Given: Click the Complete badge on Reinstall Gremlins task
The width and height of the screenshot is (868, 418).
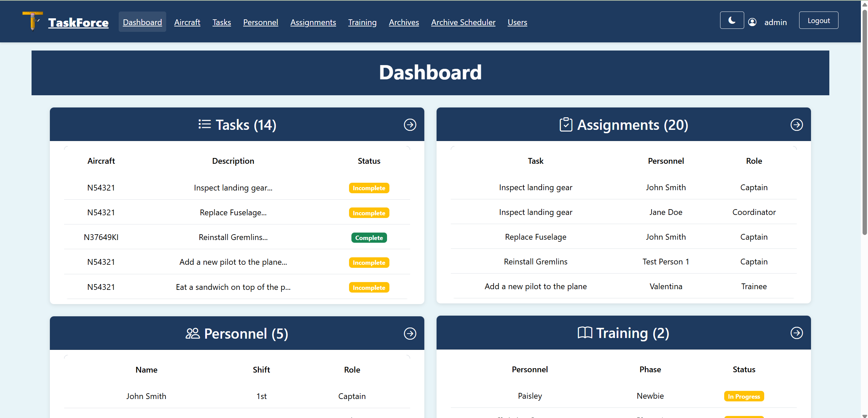Looking at the screenshot, I should pyautogui.click(x=368, y=238).
